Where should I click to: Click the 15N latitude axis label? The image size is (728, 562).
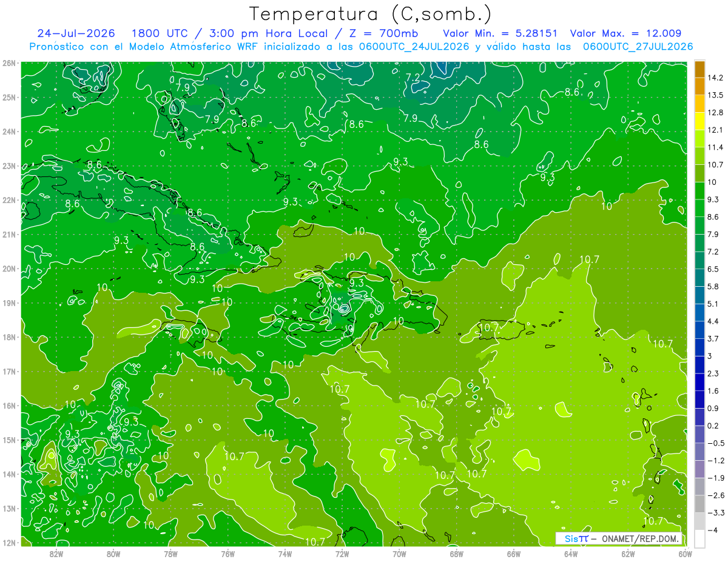pyautogui.click(x=9, y=440)
